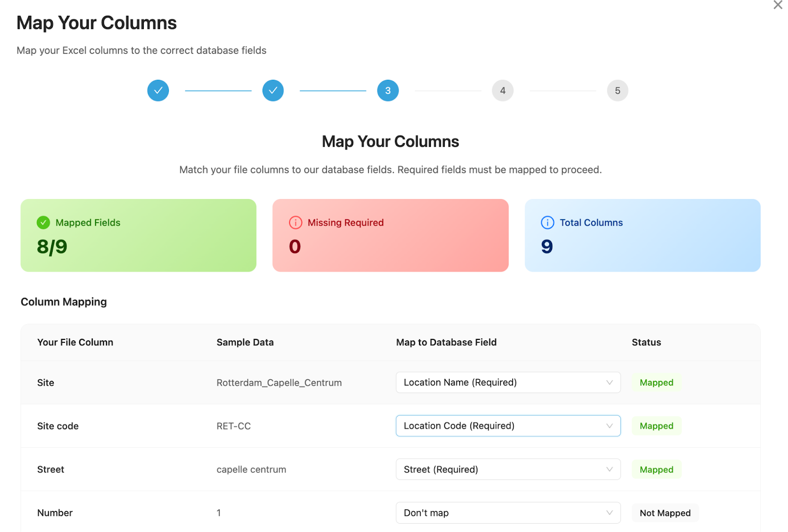Click the second completed step checkmark

[x=273, y=91]
